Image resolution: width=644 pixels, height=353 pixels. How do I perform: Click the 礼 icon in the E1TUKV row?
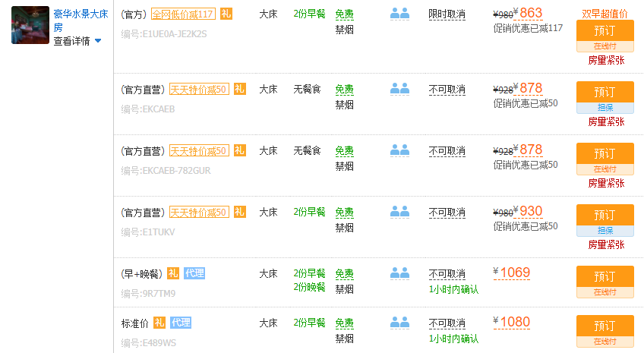click(x=240, y=213)
